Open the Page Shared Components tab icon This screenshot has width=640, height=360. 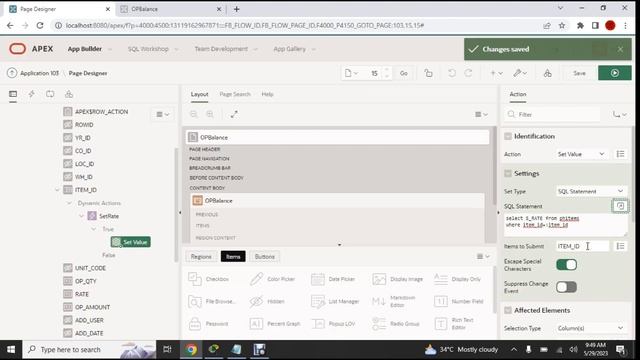coord(69,94)
